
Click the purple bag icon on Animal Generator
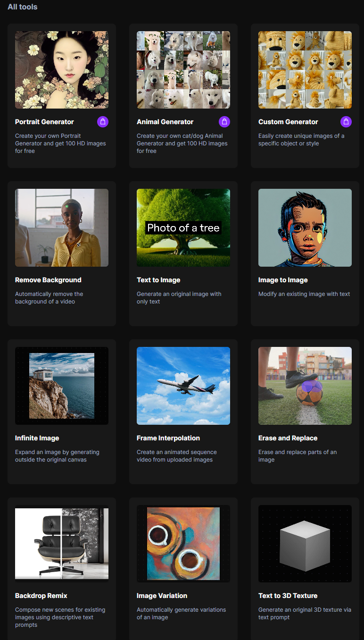point(224,122)
